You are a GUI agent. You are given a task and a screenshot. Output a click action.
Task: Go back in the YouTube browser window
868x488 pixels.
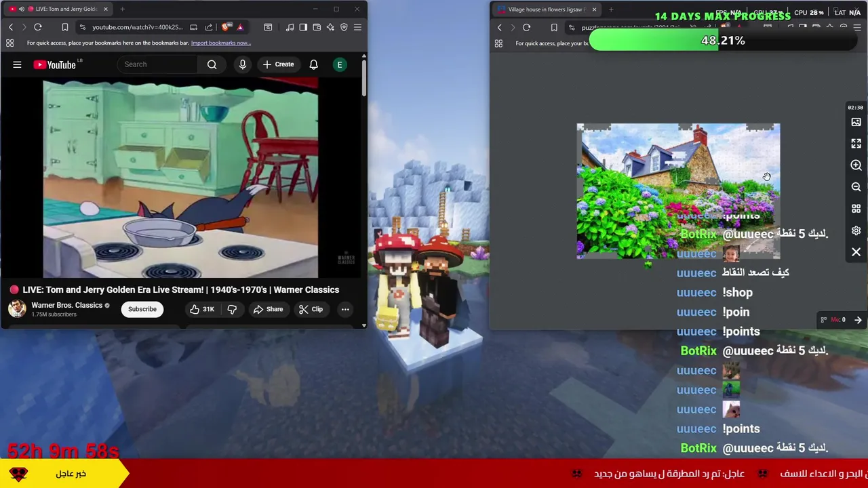11,27
